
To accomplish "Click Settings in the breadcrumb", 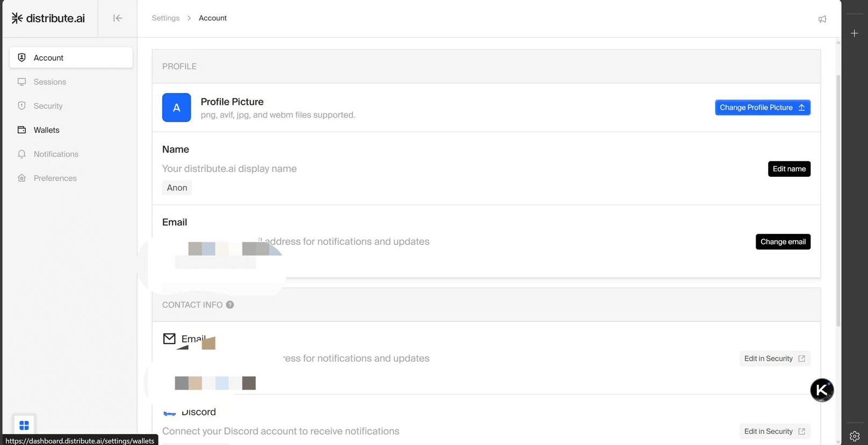I will tap(166, 18).
